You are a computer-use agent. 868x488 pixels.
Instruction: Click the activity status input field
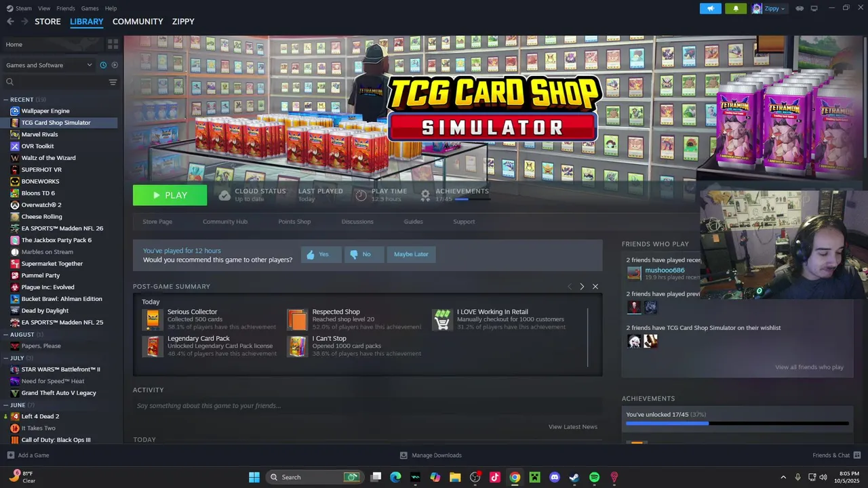(x=367, y=406)
